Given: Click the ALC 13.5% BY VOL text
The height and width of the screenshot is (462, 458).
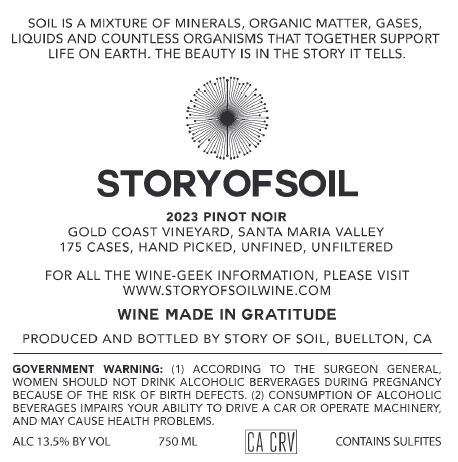Looking at the screenshot, I should pos(61,442).
